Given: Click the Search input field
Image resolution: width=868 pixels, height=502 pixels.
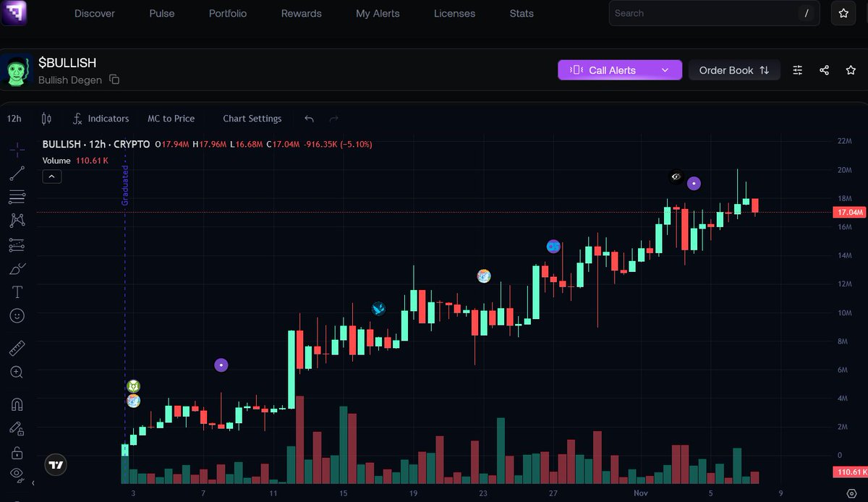Looking at the screenshot, I should tap(702, 13).
